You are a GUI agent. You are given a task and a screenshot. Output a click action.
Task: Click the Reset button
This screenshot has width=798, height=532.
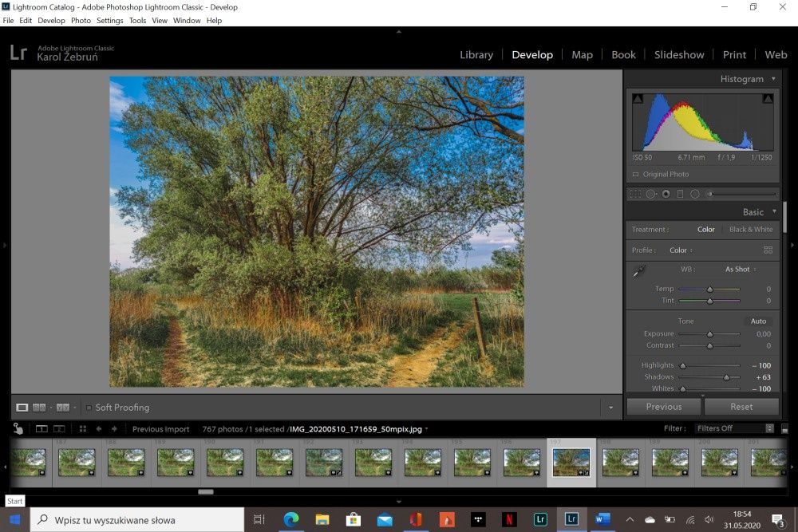pyautogui.click(x=741, y=407)
